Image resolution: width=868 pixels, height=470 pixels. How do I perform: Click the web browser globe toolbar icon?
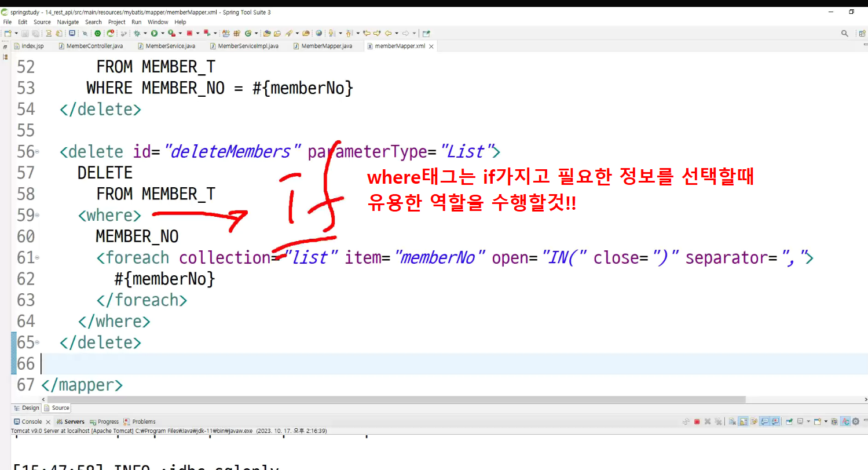319,34
